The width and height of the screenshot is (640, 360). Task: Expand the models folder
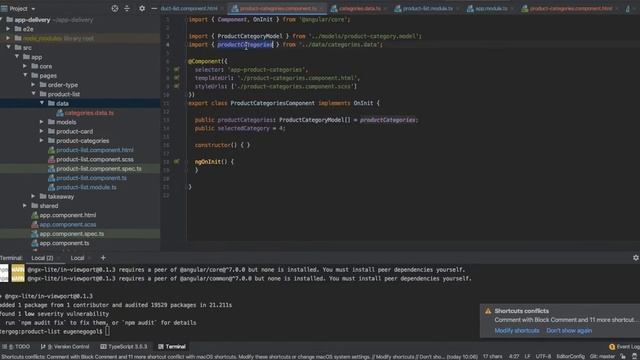(x=42, y=122)
